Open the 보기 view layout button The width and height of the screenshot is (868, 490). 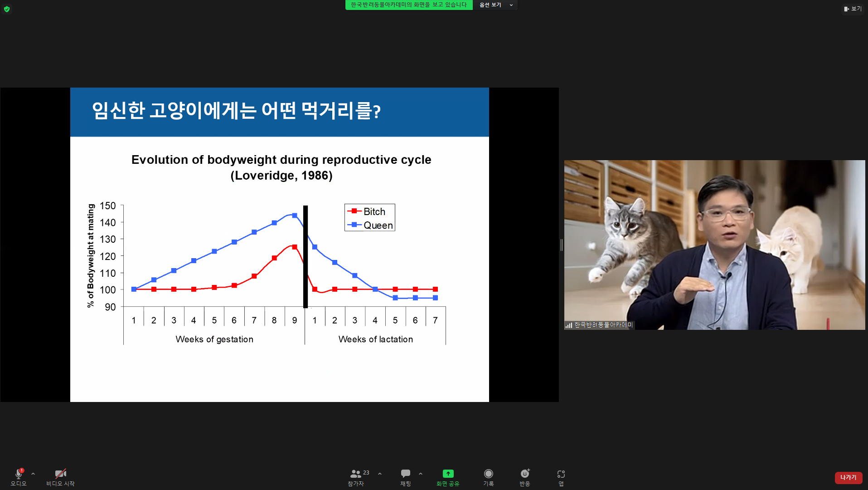point(853,9)
